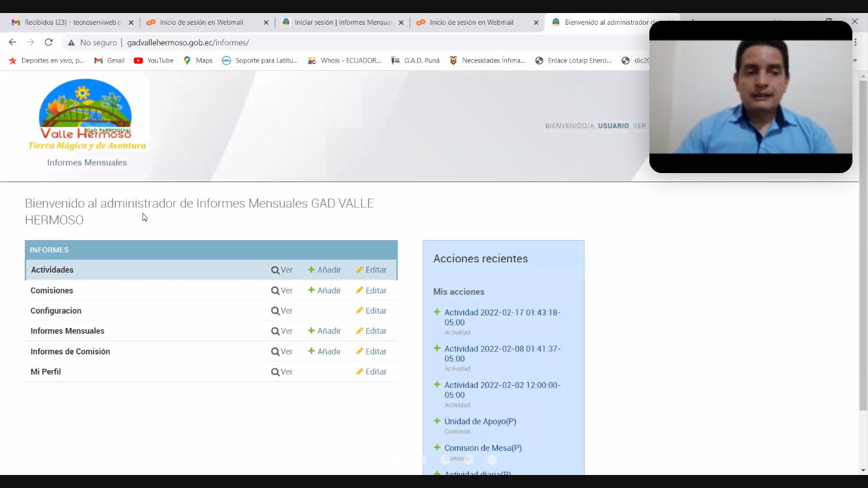Switch to Iniciar sesión Informes Mensuales tab

(x=338, y=22)
